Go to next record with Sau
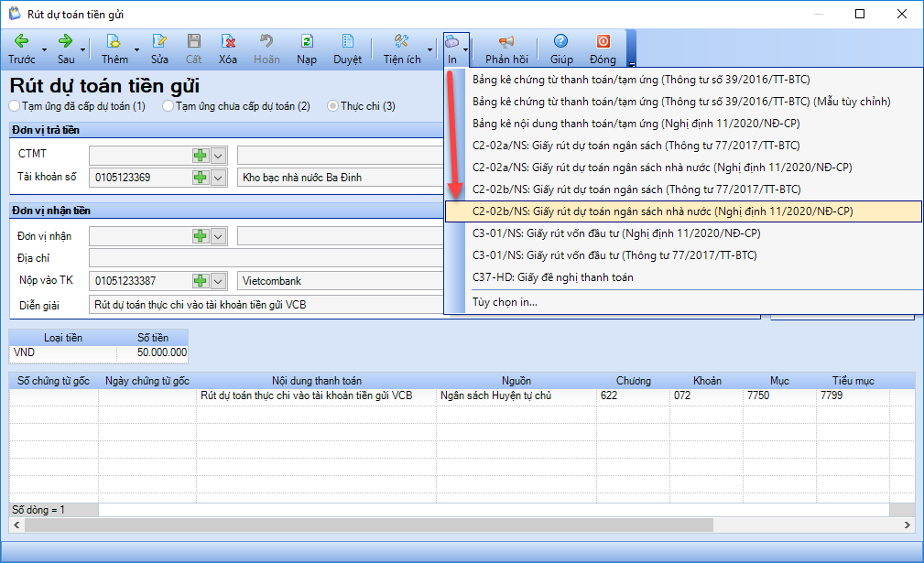The width and height of the screenshot is (924, 563). coord(66,49)
